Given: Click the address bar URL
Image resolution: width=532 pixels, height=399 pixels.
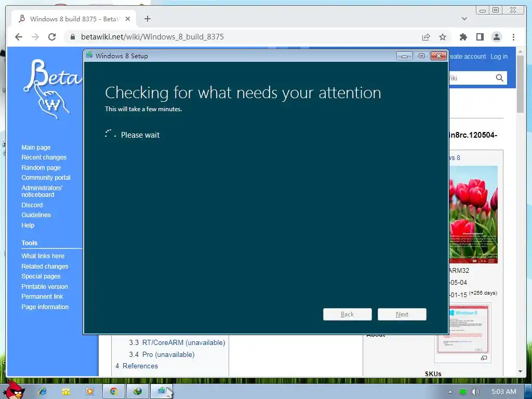Looking at the screenshot, I should click(x=152, y=37).
